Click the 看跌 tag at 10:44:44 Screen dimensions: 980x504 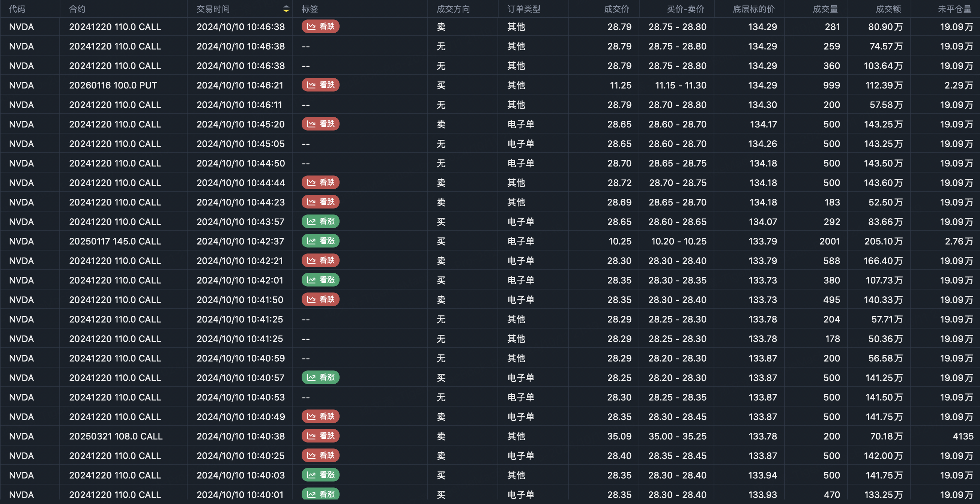tap(320, 183)
